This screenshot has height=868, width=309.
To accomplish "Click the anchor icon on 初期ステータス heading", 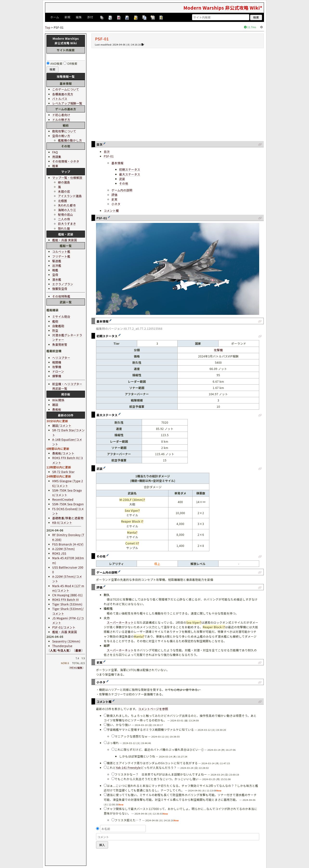I will click(260, 336).
